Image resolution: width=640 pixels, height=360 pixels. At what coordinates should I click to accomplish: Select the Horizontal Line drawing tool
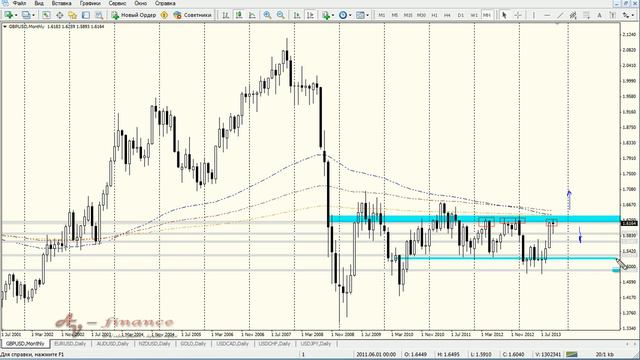coord(547,15)
